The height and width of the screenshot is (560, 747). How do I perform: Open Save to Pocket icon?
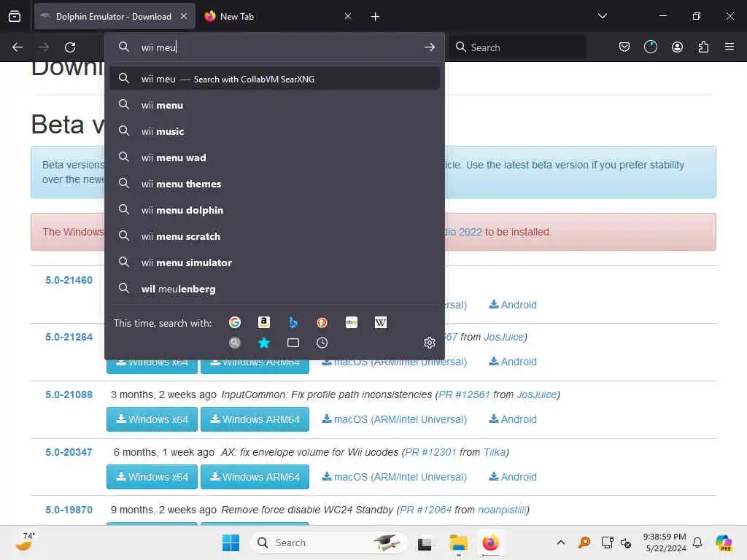[x=624, y=47]
